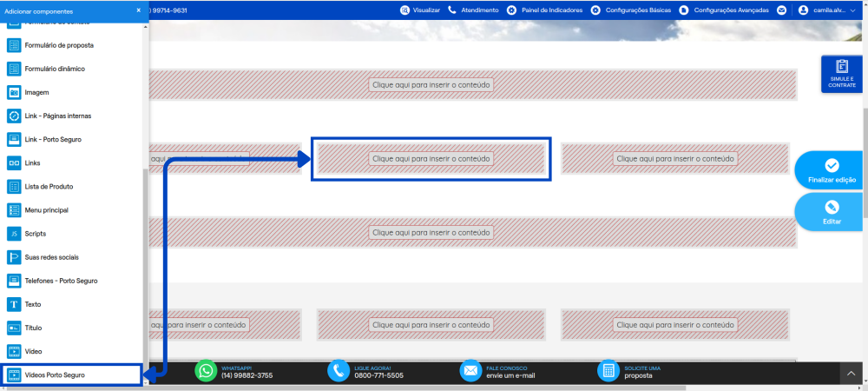Click the Link - Porto Seguro icon
The image size is (868, 391).
click(14, 140)
